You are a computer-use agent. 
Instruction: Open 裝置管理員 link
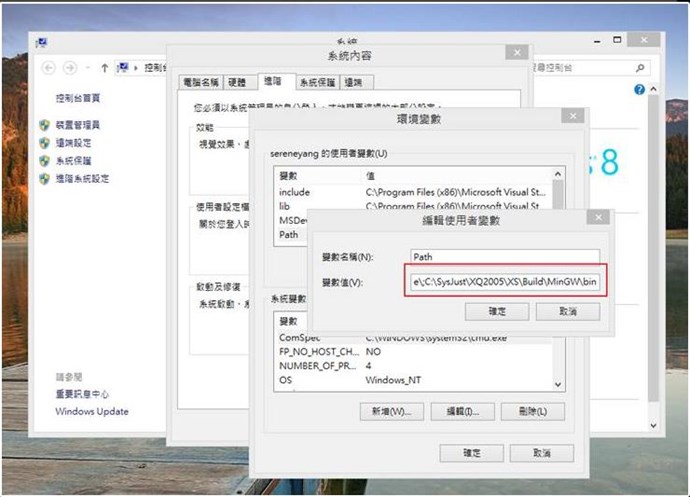click(x=78, y=125)
